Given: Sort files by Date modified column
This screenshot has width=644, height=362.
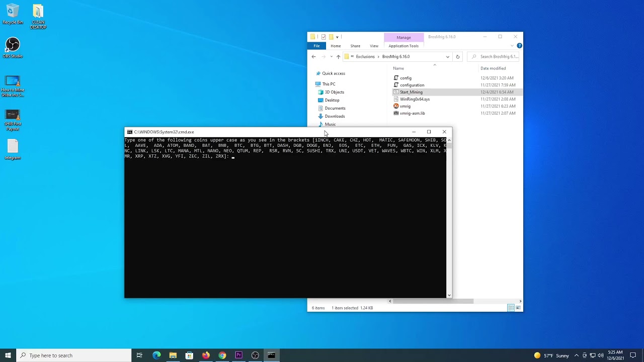Looking at the screenshot, I should pyautogui.click(x=493, y=68).
